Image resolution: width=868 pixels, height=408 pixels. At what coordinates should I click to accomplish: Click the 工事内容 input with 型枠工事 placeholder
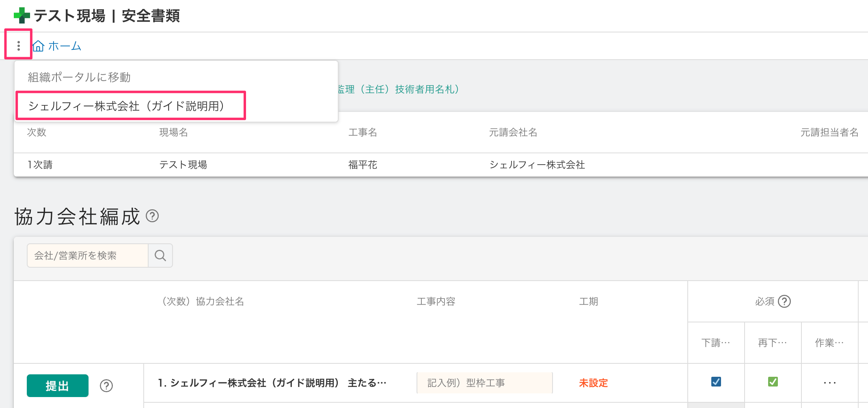coord(484,383)
